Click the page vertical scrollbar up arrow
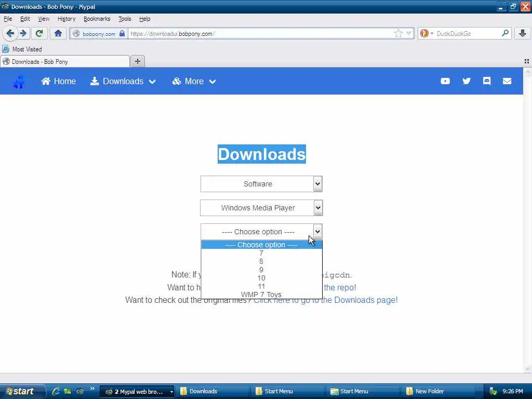 (x=528, y=72)
